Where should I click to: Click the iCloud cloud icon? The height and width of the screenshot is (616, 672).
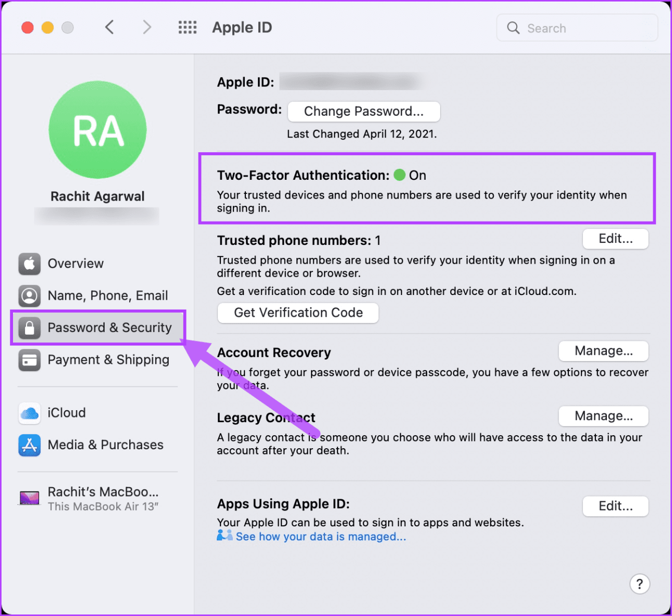click(x=30, y=413)
